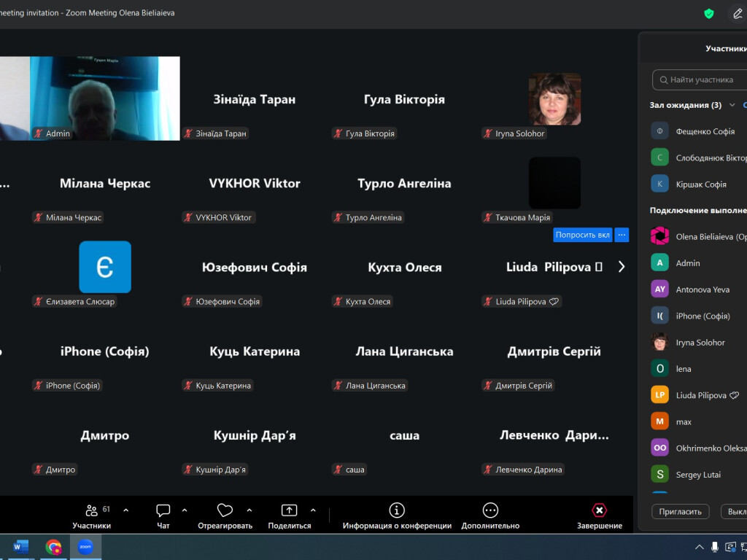Click Iryna Solohor profile photo tile
Screen dimensions: 747x560
pos(554,99)
